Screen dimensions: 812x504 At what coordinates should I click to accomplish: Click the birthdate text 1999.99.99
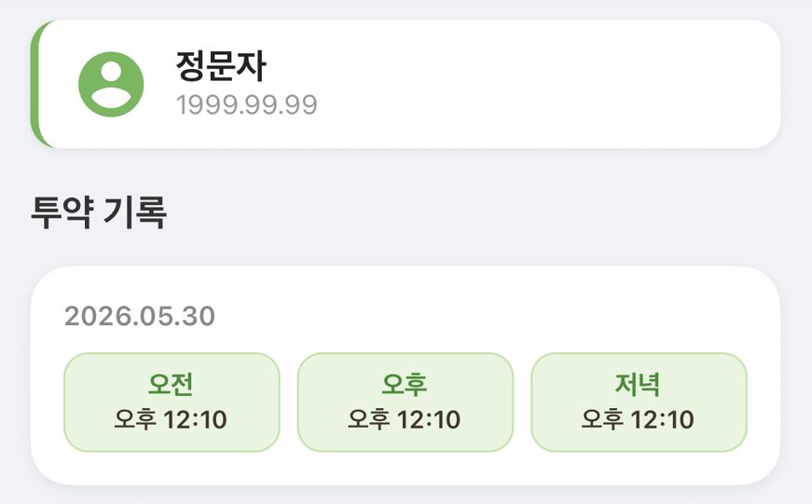246,105
